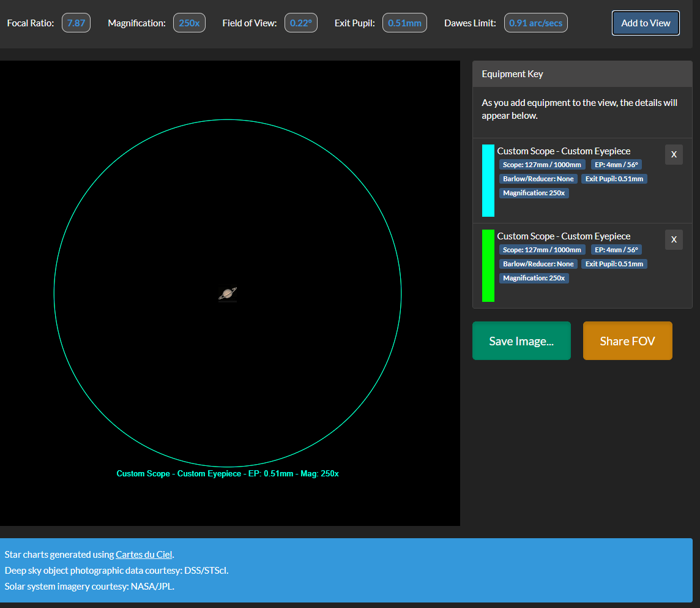Open the Cartes du Ciel link
Viewport: 700px width, 608px height.
click(x=144, y=555)
